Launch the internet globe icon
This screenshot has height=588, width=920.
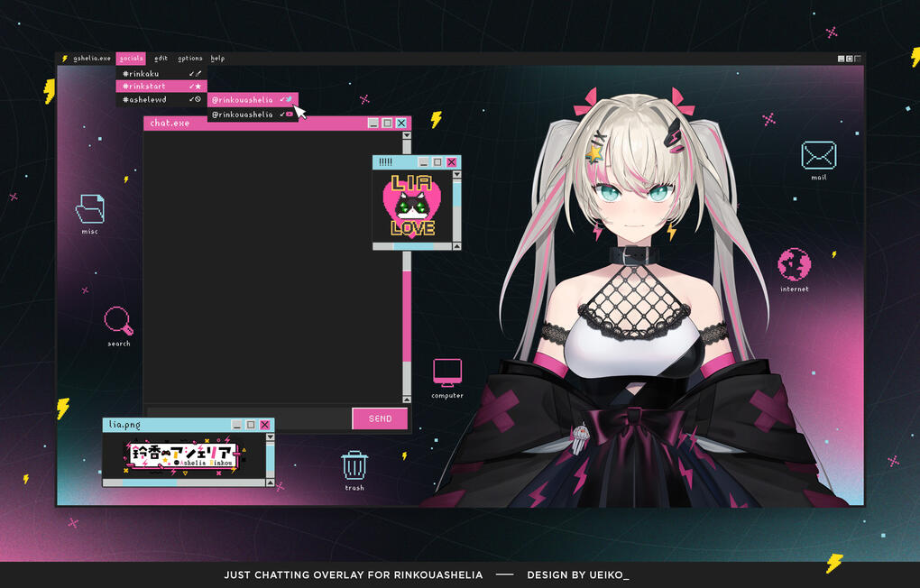pos(794,265)
